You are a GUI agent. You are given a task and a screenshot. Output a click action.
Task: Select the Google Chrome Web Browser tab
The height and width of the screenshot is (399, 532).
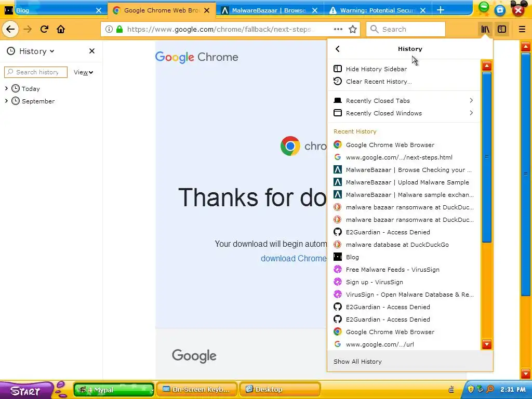coord(162,10)
